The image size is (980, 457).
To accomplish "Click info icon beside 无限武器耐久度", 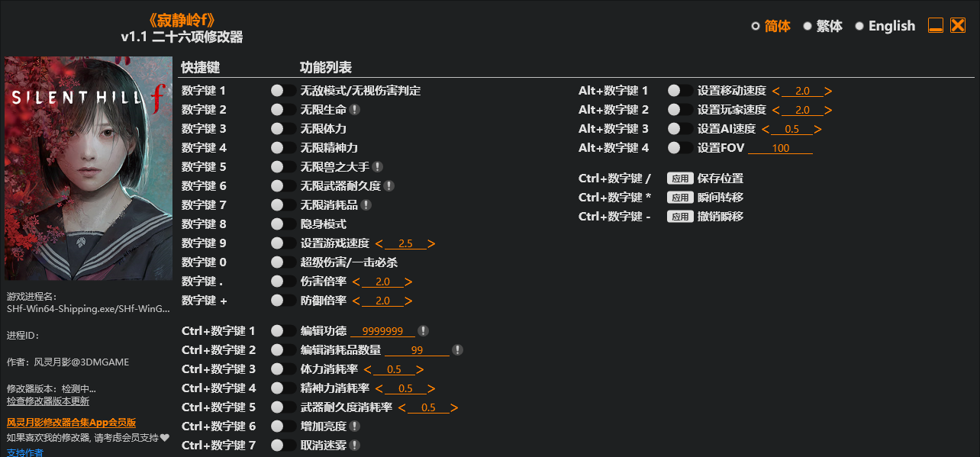I will [389, 186].
